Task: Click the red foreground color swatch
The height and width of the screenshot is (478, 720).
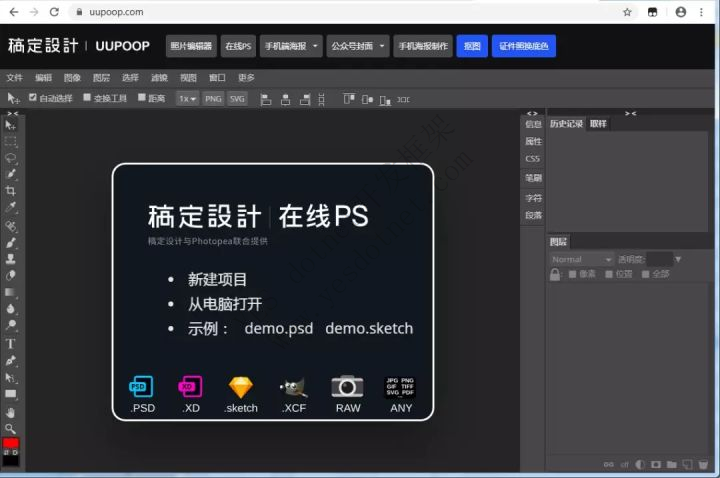Action: [11, 443]
